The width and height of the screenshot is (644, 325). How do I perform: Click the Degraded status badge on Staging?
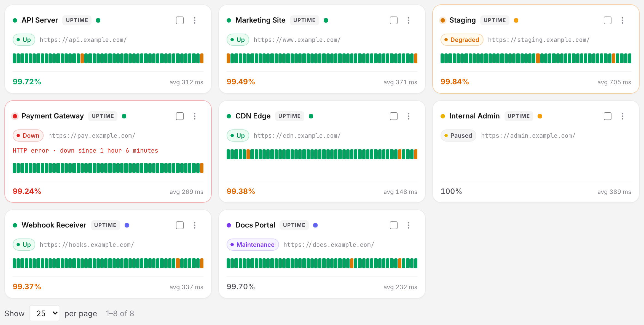point(462,40)
